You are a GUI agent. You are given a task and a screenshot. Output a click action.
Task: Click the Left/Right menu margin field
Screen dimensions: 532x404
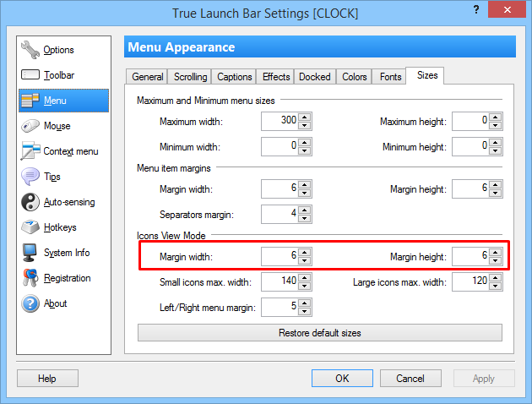(x=280, y=306)
